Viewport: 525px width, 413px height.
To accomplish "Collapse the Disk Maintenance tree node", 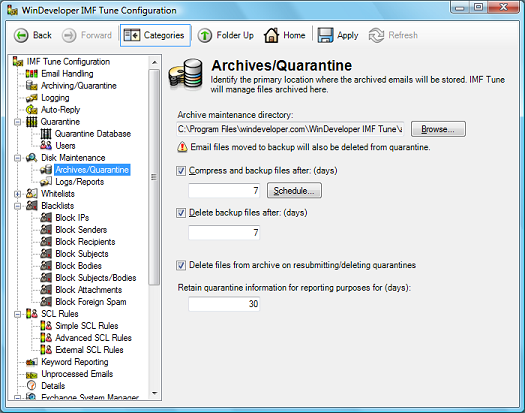I will tap(17, 158).
